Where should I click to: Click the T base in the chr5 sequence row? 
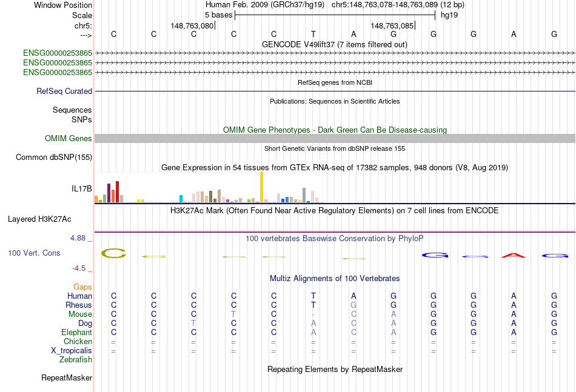[313, 34]
